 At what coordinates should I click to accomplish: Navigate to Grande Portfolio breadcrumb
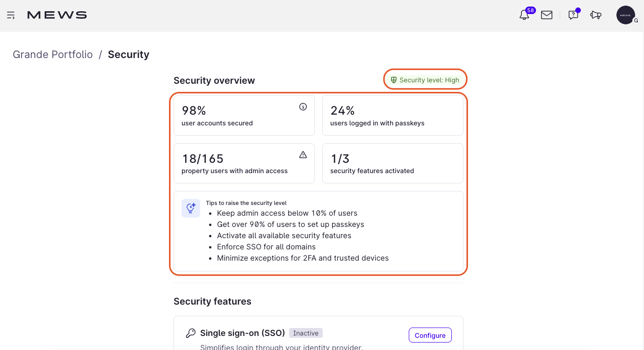pos(52,54)
